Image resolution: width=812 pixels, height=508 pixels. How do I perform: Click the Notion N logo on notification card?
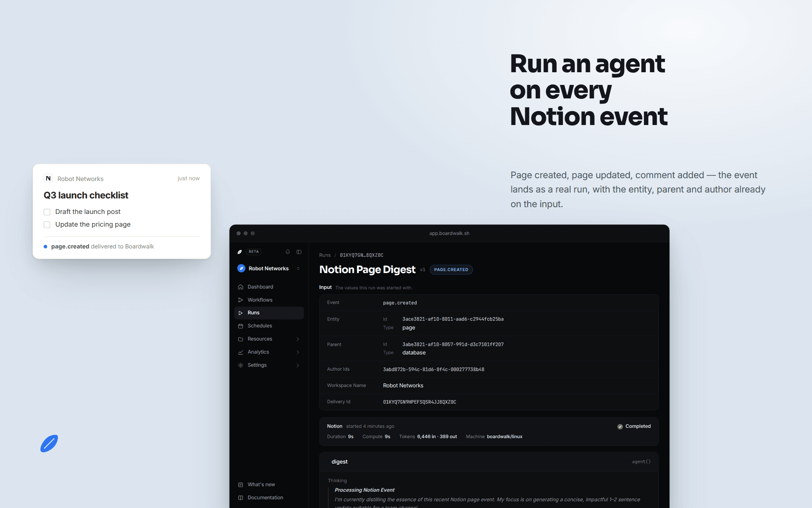(x=48, y=179)
